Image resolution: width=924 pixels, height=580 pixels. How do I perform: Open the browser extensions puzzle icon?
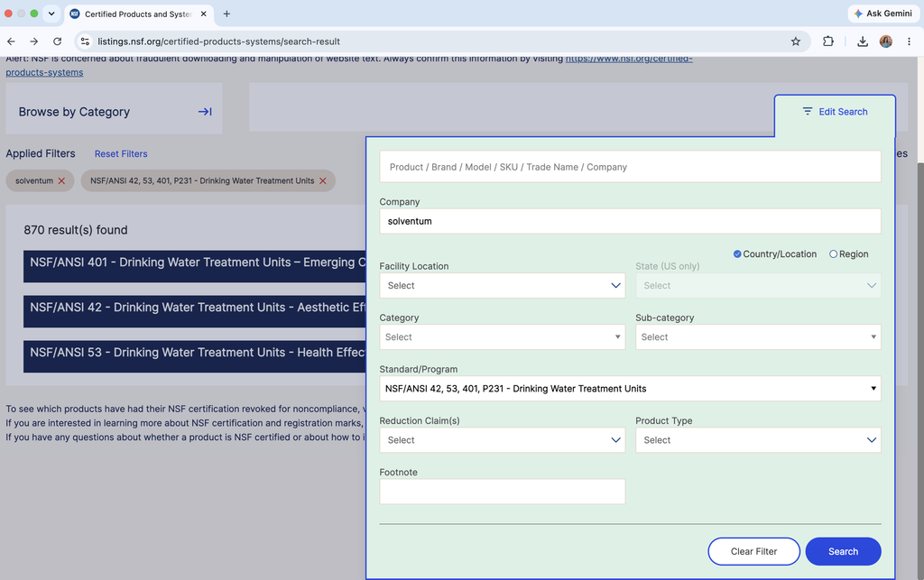pos(828,41)
